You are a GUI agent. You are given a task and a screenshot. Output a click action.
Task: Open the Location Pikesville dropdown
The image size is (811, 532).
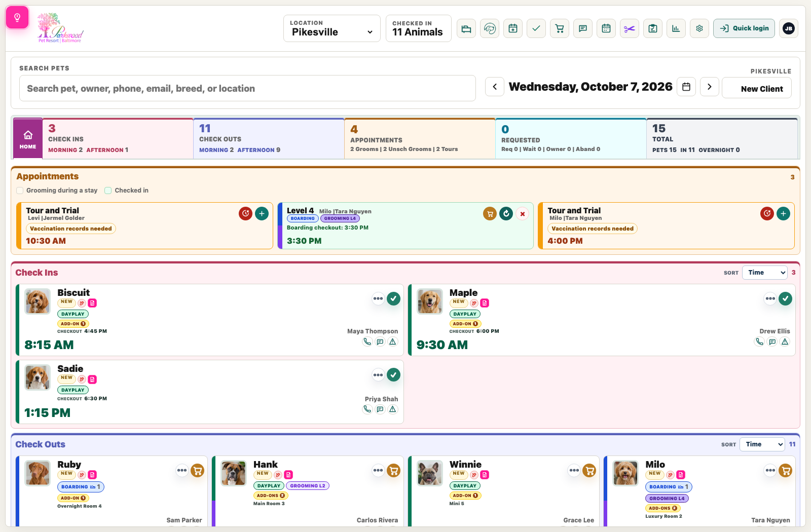point(332,28)
